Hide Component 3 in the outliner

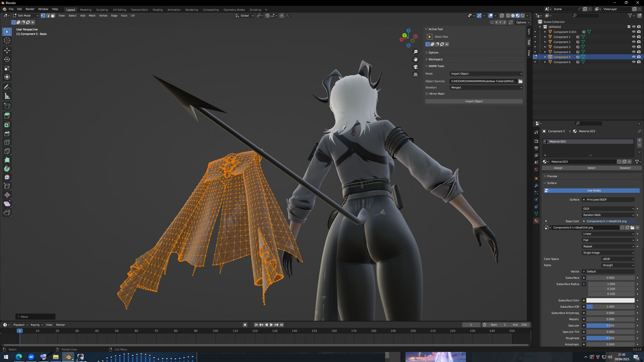point(634,47)
